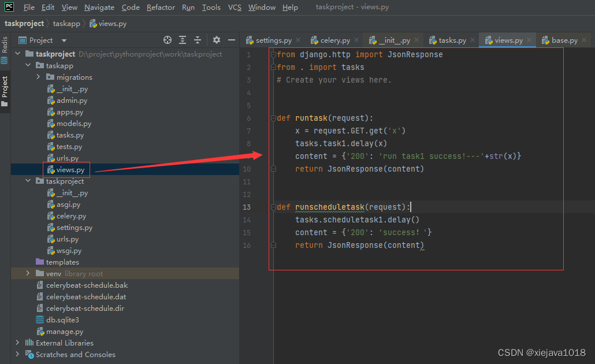This screenshot has width=595, height=364.
Task: Select celery.py in the project tree
Action: (71, 216)
